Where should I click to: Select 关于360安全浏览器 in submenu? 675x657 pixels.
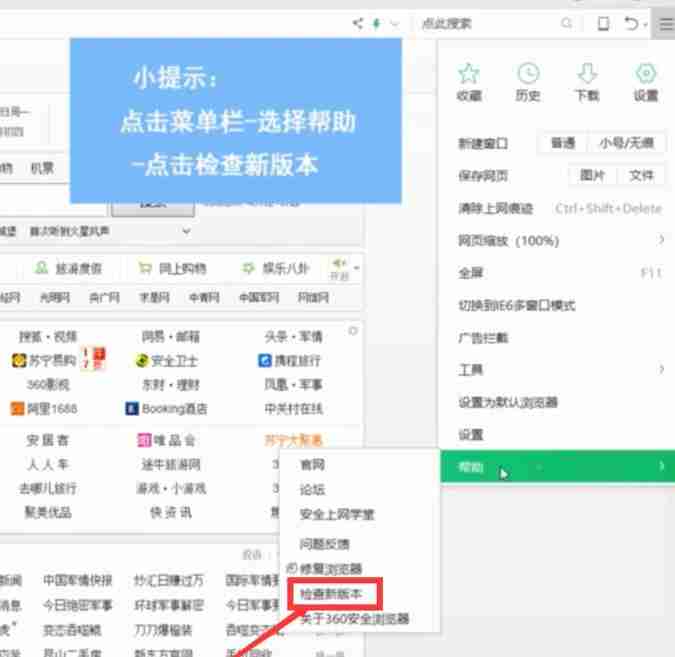pos(355,619)
